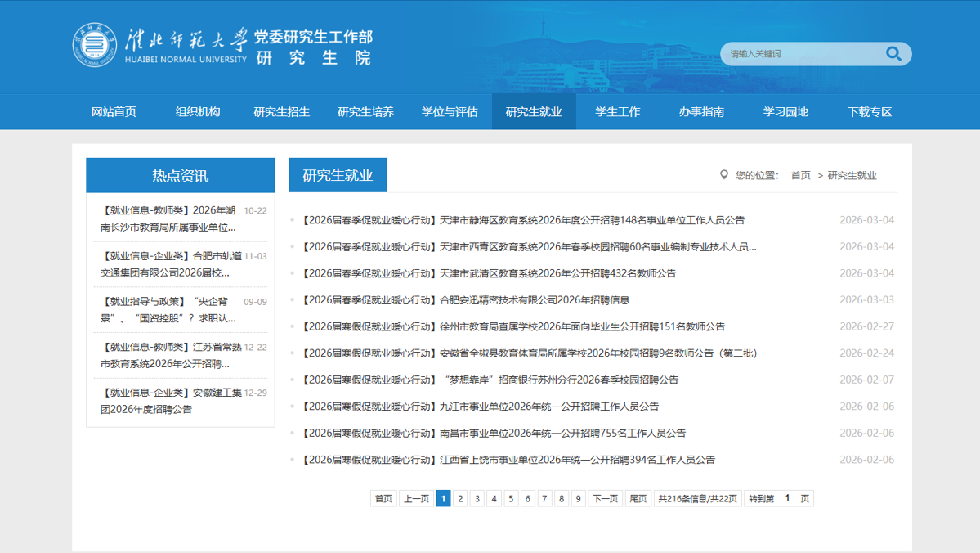Screen dimensions: 980x553
Task: Open the 研究生招生 menu item
Action: coord(281,112)
